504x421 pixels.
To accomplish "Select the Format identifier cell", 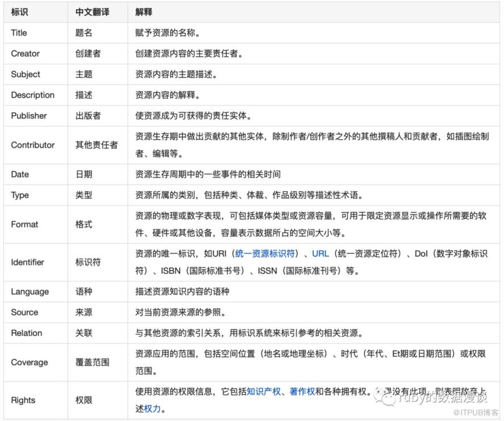I will [25, 224].
